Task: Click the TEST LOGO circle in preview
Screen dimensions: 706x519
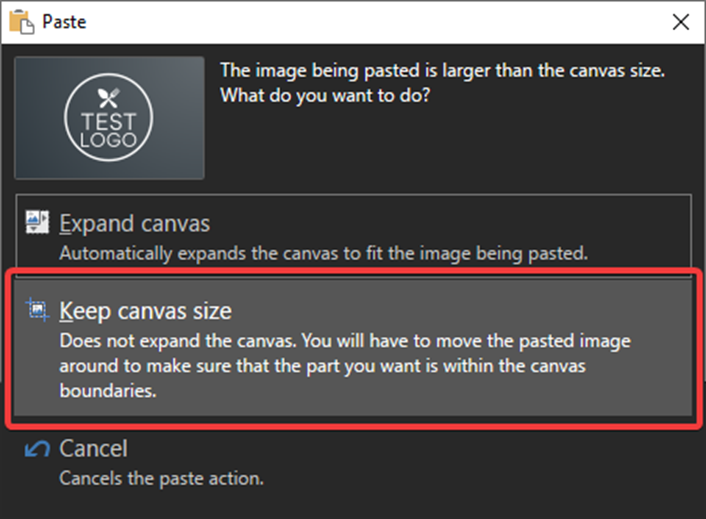Action: [x=109, y=117]
